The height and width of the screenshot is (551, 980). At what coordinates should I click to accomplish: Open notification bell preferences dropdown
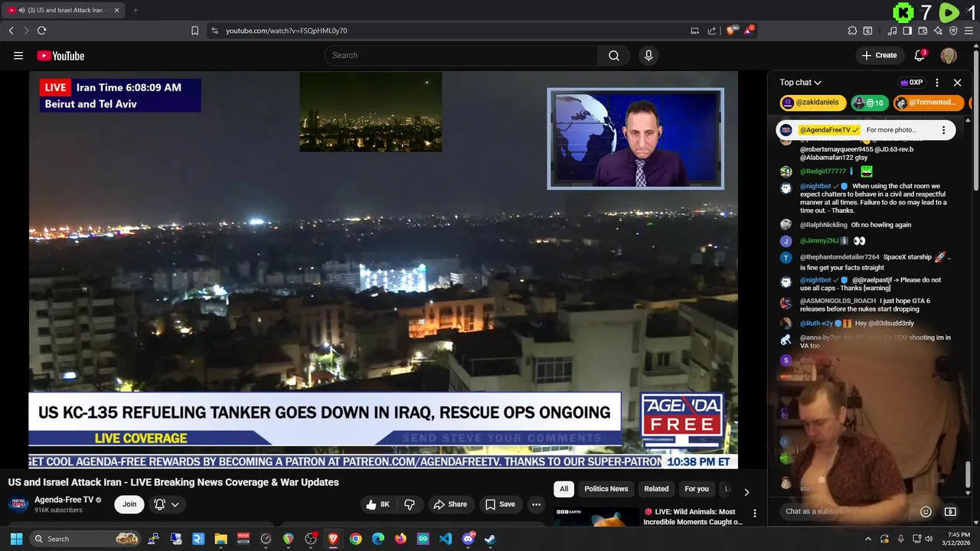pyautogui.click(x=167, y=504)
